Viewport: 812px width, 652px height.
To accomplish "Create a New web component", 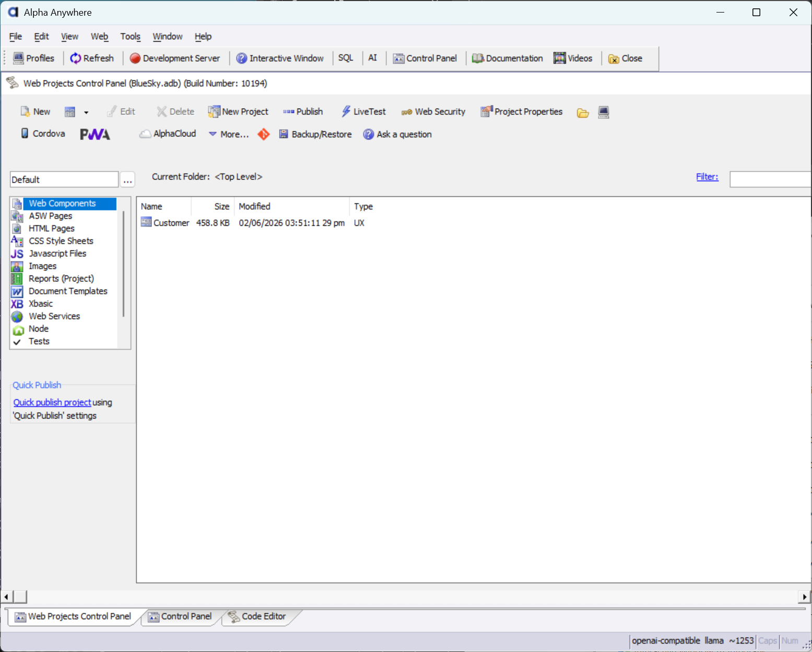I will 35,112.
